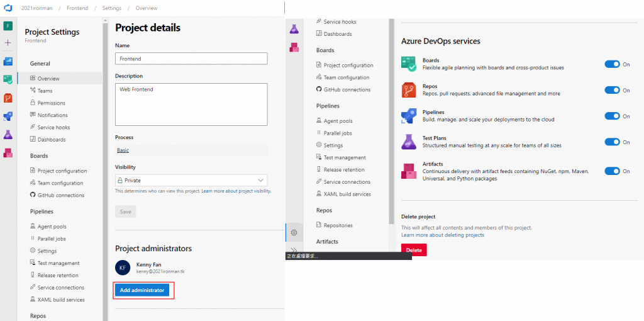Open Test Plans flask icon in left rail
Screen dimensions: 644x321
point(8,135)
